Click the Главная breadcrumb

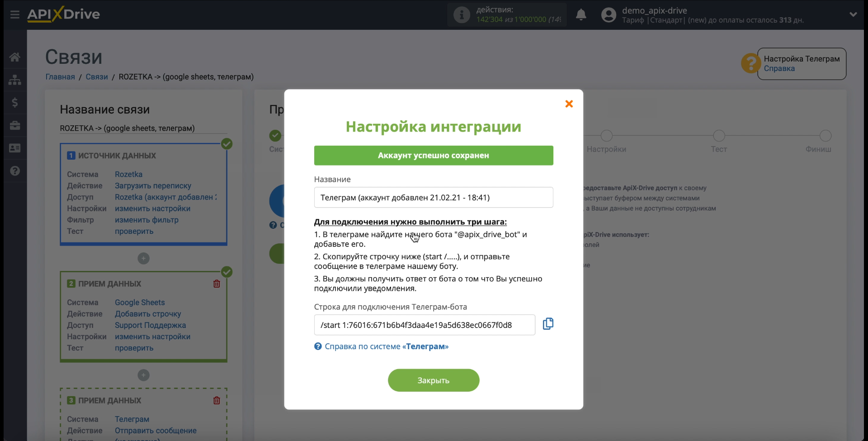60,77
